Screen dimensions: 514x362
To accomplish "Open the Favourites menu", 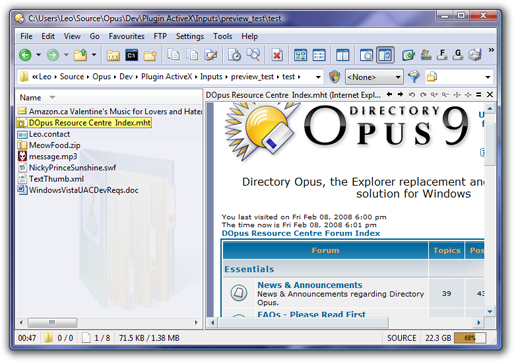I will (126, 36).
